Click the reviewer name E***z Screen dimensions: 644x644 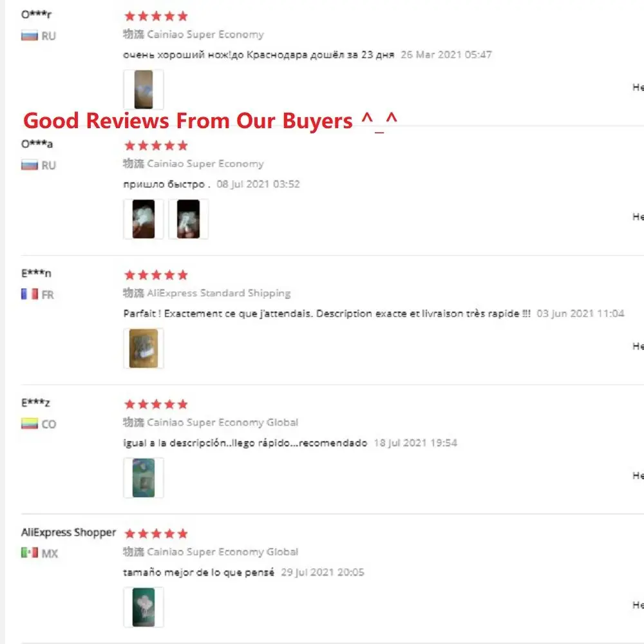35,403
